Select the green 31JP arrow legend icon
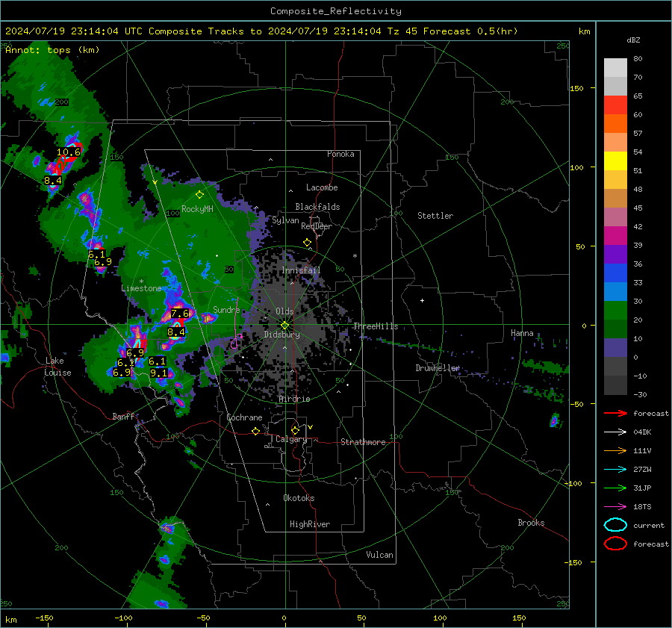The width and height of the screenshot is (672, 628). [615, 488]
